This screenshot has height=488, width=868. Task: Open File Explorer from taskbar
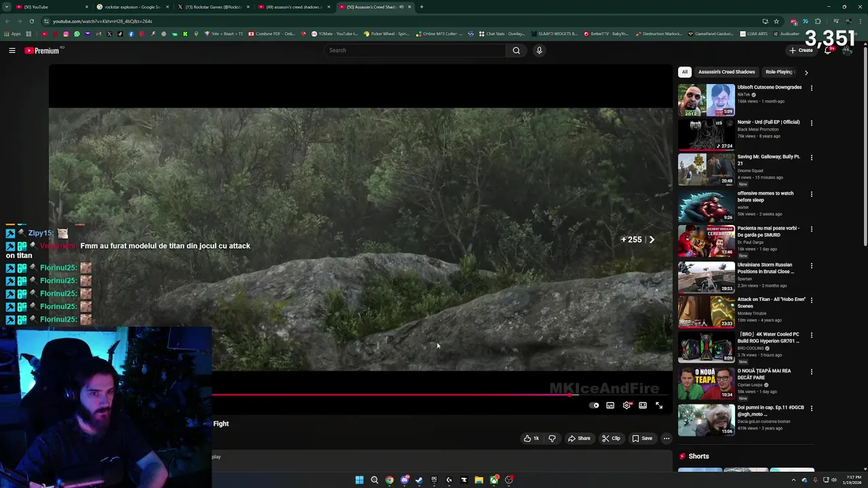pos(479,480)
